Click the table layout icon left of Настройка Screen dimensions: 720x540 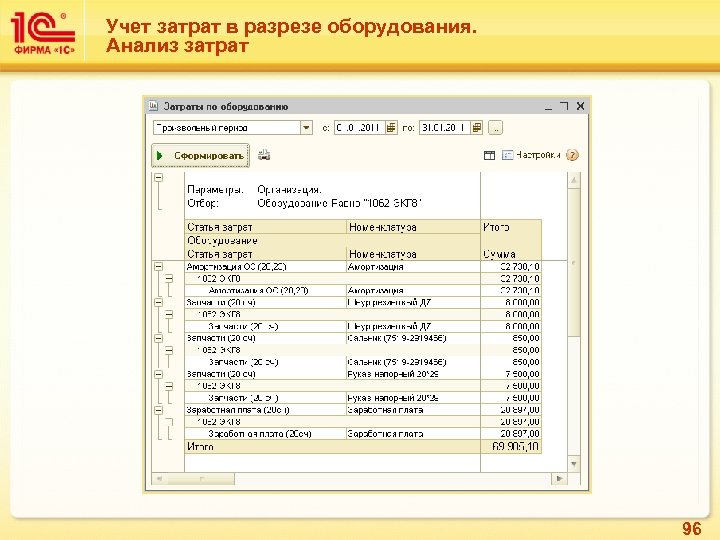pos(489,156)
